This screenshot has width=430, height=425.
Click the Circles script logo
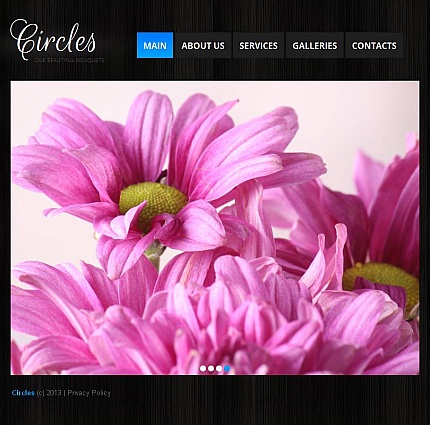click(53, 40)
